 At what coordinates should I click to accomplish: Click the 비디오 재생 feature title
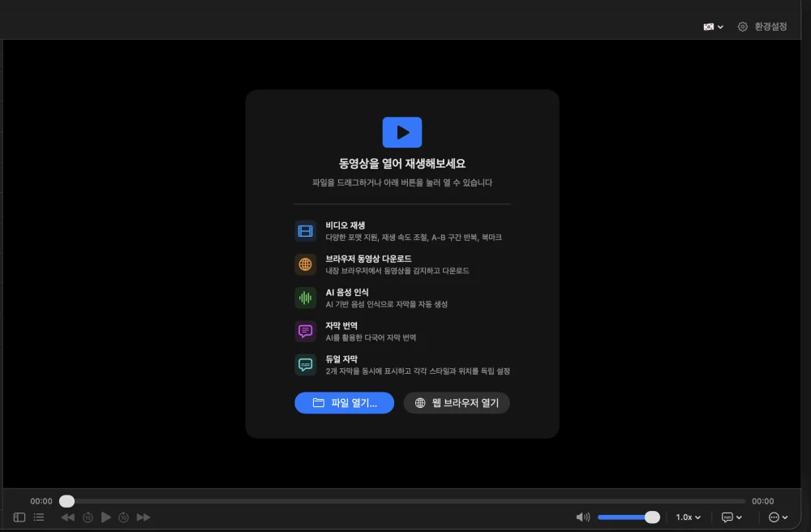pos(345,225)
